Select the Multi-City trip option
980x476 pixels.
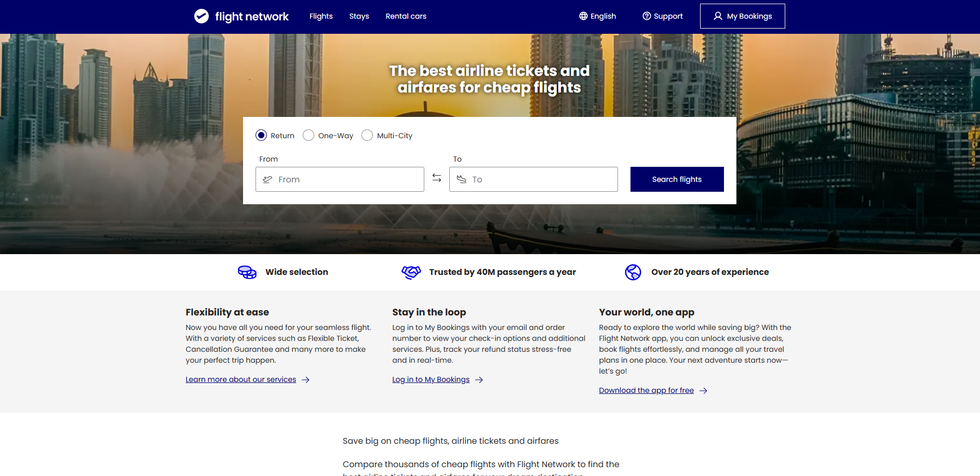point(367,135)
